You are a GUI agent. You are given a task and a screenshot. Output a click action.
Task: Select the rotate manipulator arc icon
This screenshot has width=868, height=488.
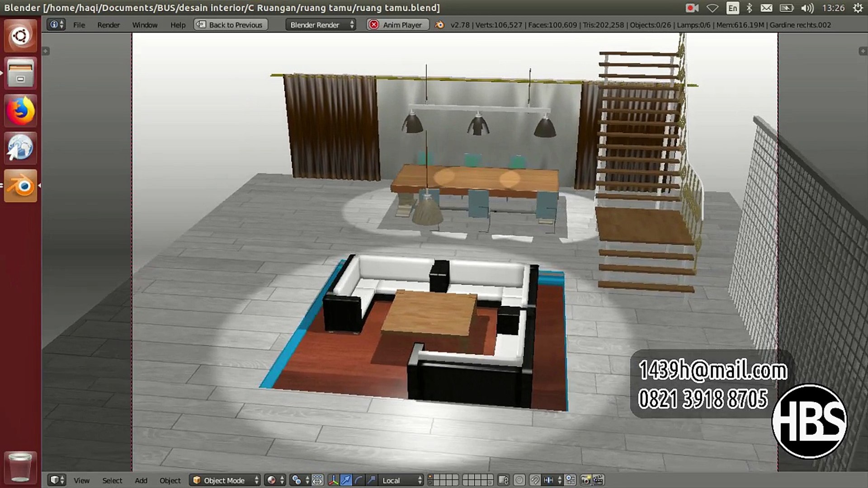(359, 480)
